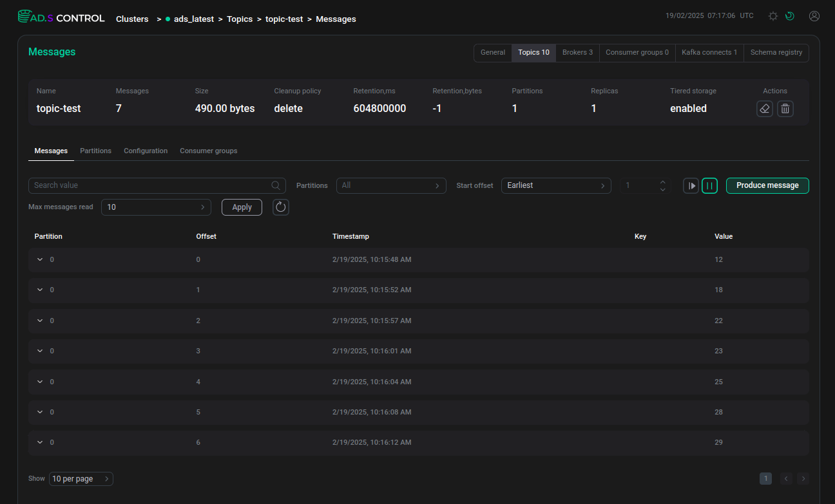Viewport: 835px width, 504px height.
Task: Expand message row with offset 6
Action: (x=40, y=442)
